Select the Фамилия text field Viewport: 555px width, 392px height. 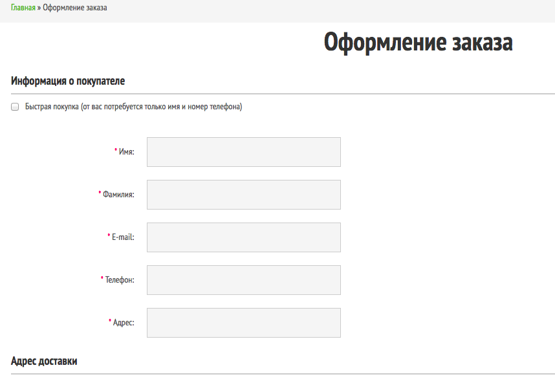click(x=243, y=195)
